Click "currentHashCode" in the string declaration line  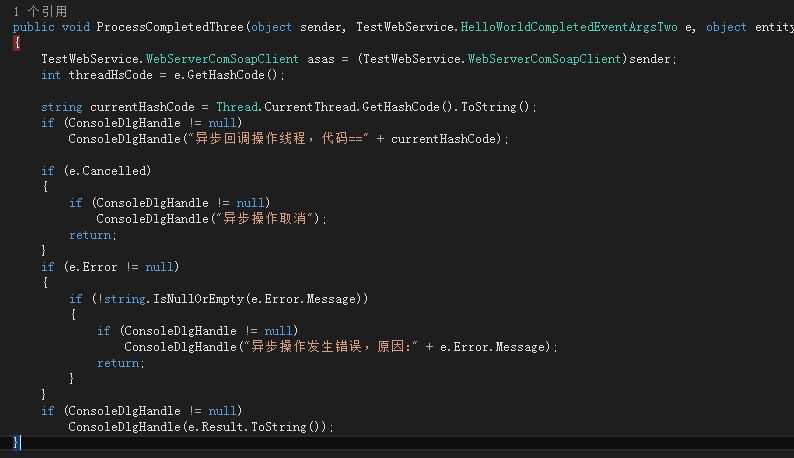[142, 107]
